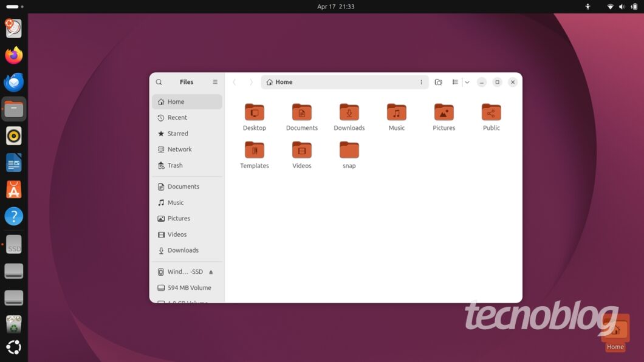Viewport: 644px width, 362px height.
Task: Open LibreOffice Writer from the dock
Action: tap(13, 162)
